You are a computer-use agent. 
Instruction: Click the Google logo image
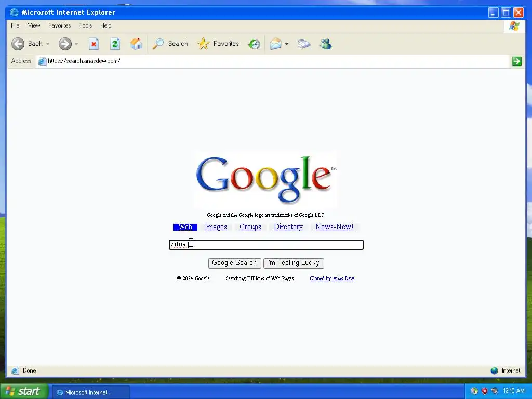point(266,179)
